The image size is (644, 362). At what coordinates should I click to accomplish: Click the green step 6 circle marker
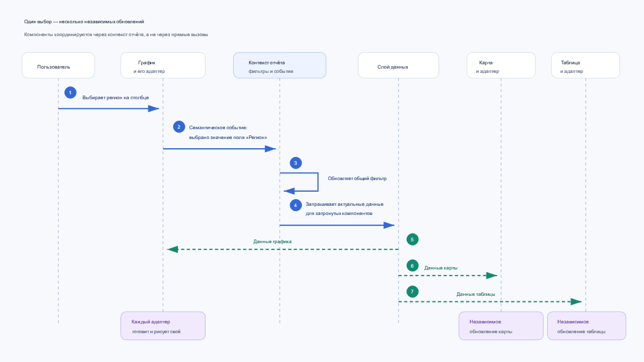(412, 266)
